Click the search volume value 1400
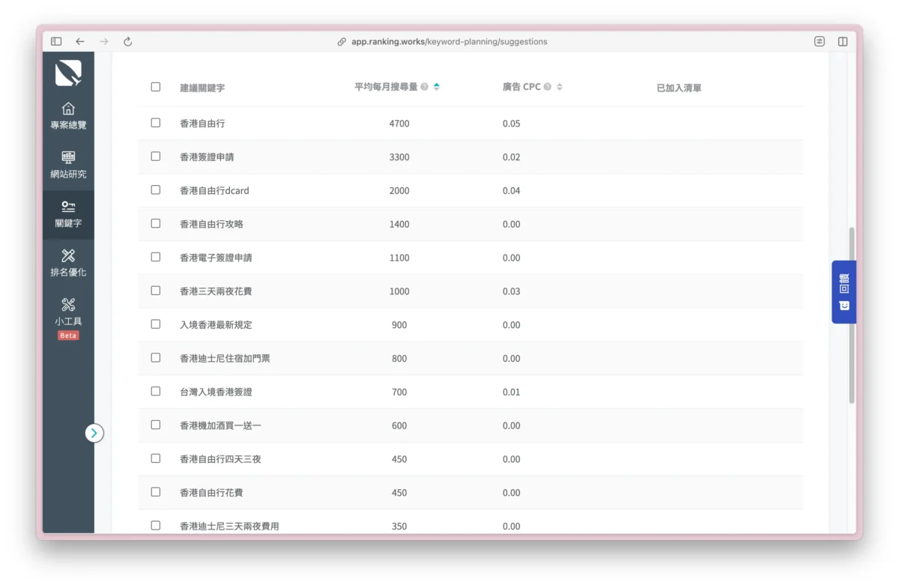Screen dimensions: 899x588 point(399,224)
